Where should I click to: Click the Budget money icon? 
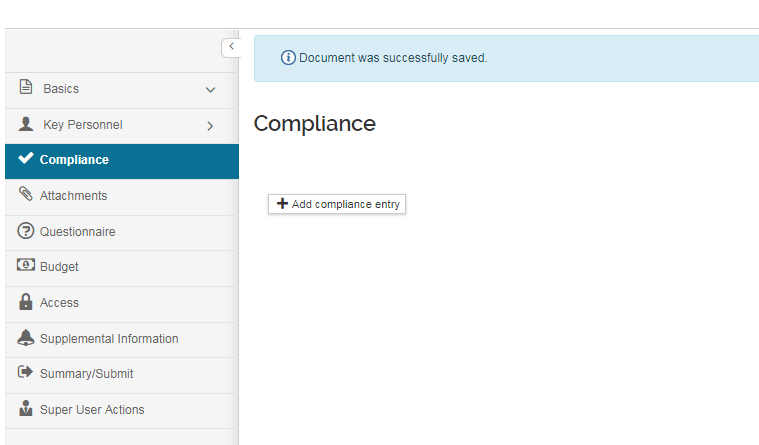(x=26, y=265)
